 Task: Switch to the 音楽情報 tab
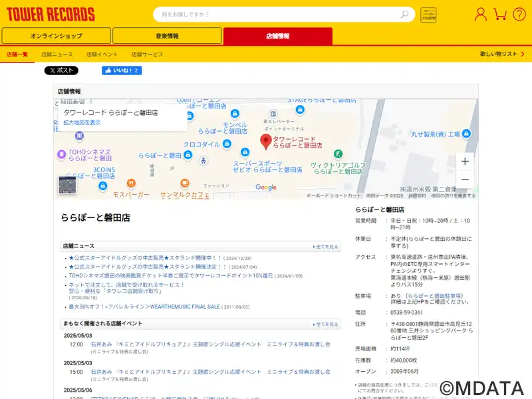pyautogui.click(x=168, y=36)
